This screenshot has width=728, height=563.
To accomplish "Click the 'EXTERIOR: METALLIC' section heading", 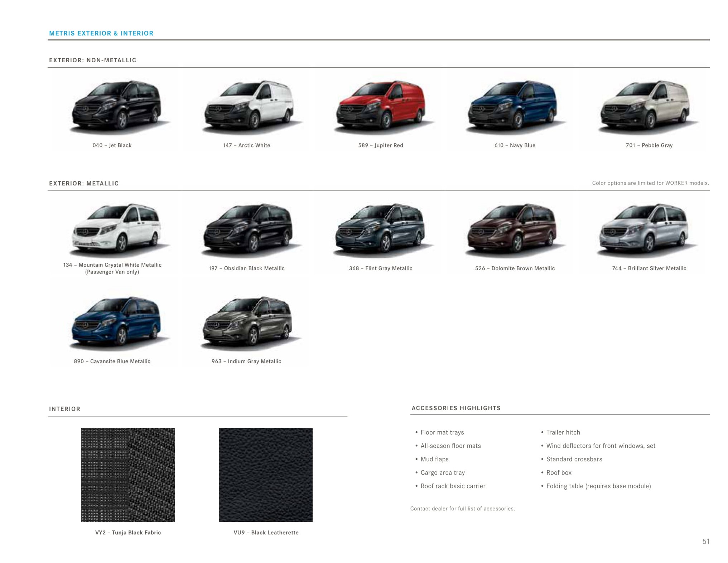I will (x=84, y=183).
